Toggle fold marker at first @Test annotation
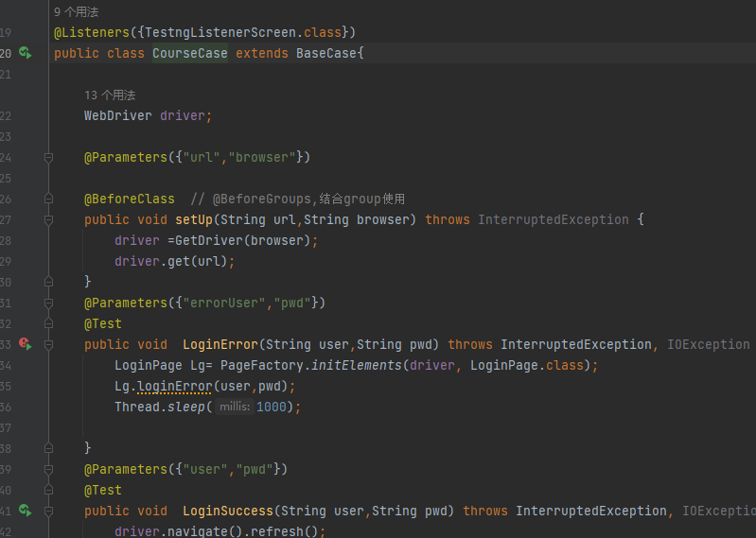756x538 pixels. click(x=48, y=323)
